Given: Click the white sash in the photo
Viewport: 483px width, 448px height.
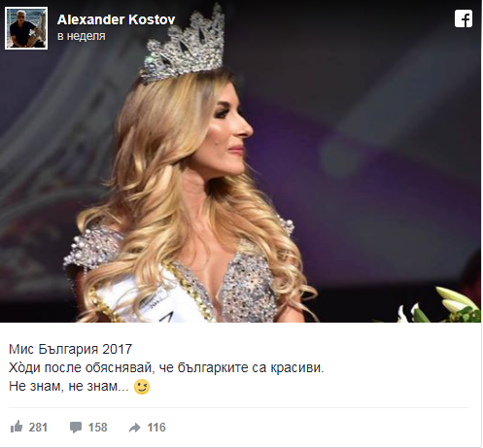Looking at the screenshot, I should [153, 298].
